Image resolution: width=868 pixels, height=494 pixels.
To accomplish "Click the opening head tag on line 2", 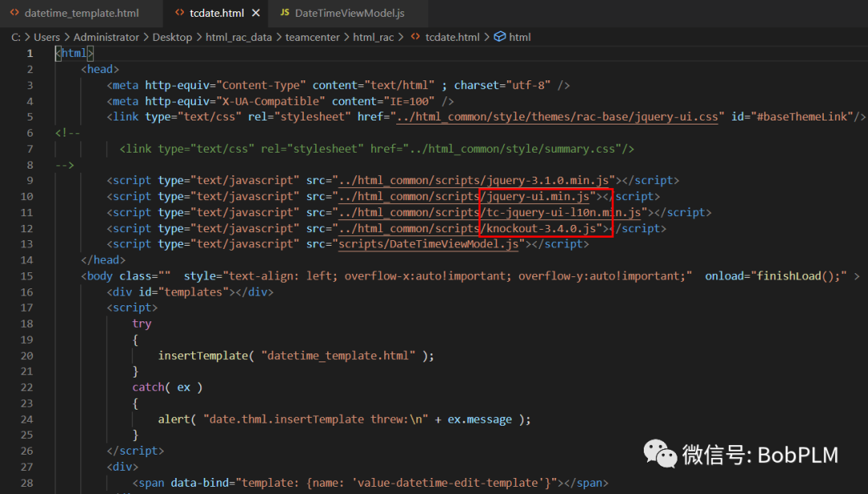I will (100, 69).
